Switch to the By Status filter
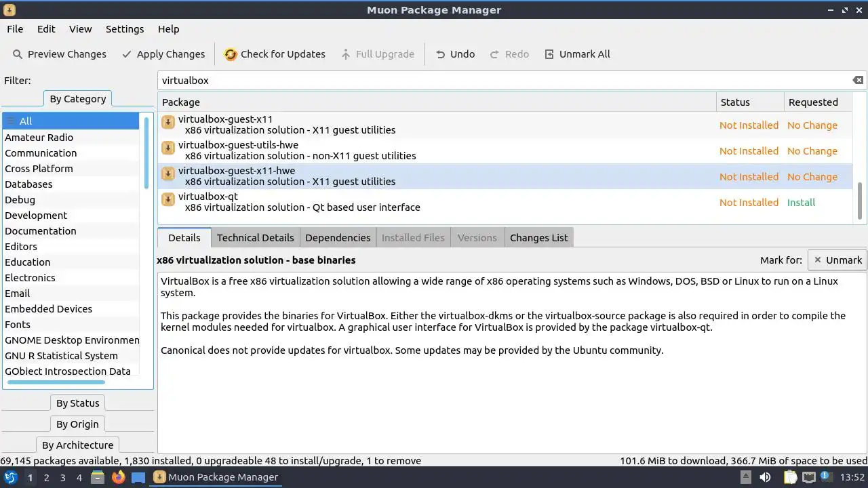The width and height of the screenshot is (868, 488). [77, 403]
